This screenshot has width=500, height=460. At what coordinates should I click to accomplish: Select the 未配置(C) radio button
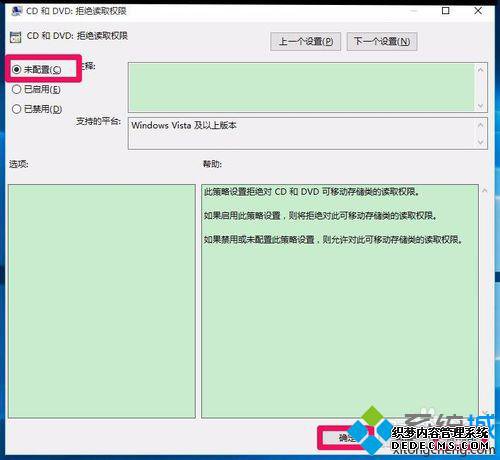(16, 70)
